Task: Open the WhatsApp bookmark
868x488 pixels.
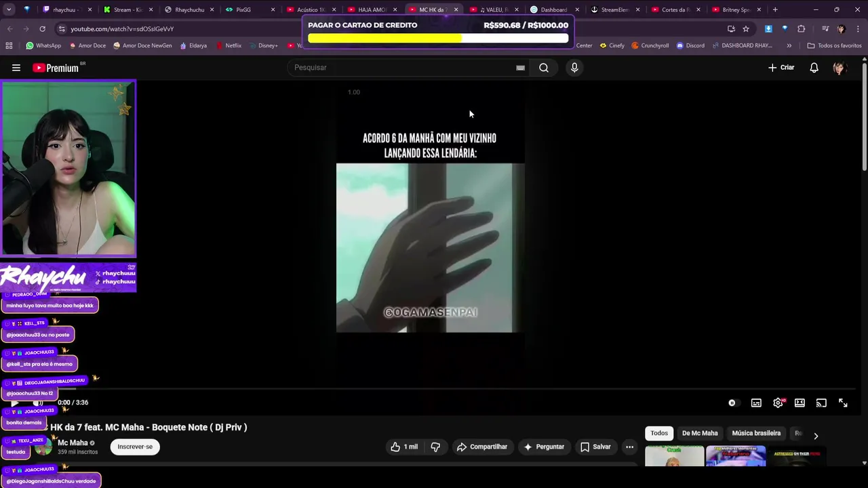Action: 43,45
